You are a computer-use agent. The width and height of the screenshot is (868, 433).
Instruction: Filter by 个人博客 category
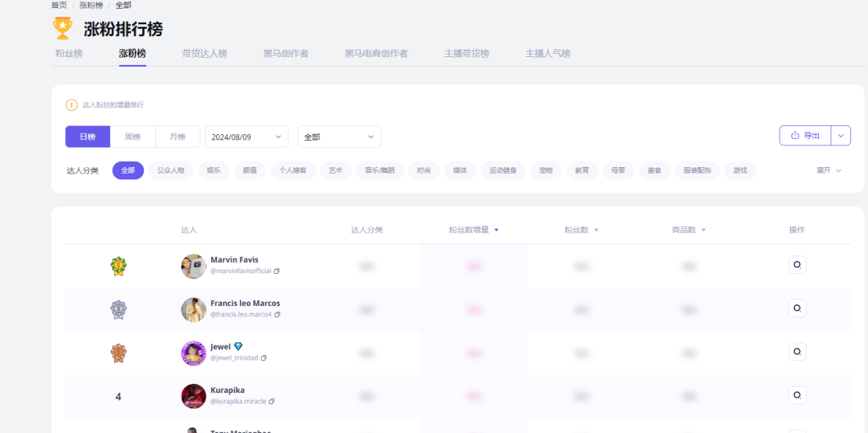293,170
